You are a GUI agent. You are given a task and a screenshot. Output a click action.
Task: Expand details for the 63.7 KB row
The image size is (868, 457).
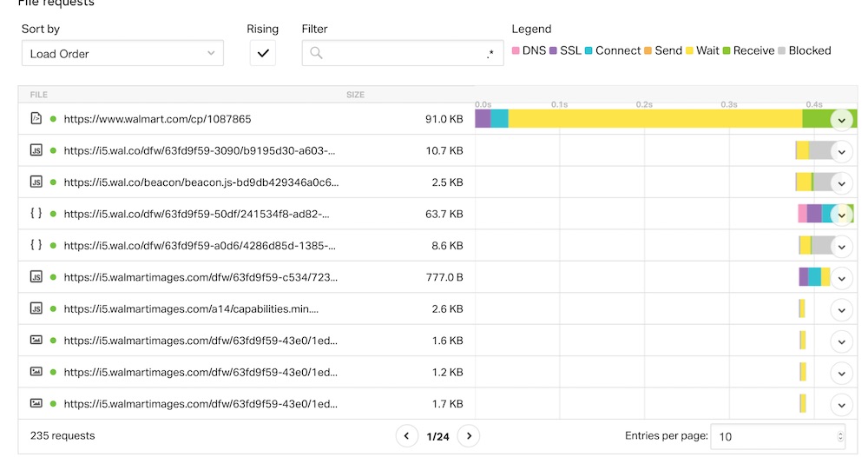pos(841,215)
